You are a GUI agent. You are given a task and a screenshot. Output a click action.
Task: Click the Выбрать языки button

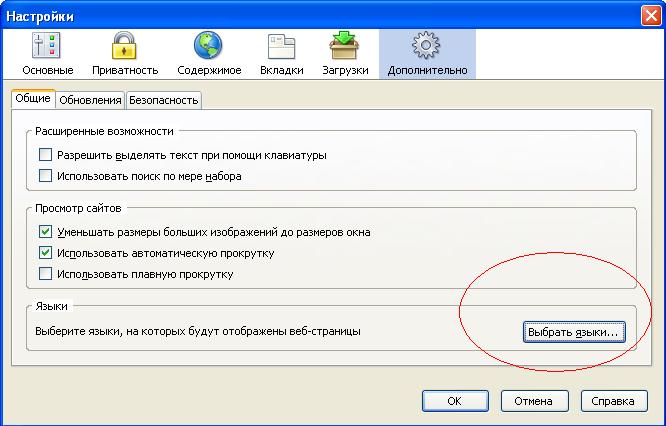pos(574,331)
